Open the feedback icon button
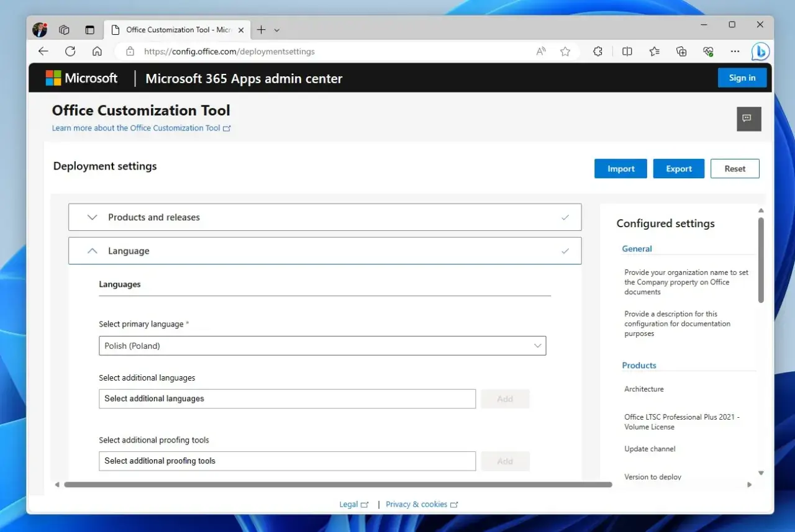 (x=749, y=119)
